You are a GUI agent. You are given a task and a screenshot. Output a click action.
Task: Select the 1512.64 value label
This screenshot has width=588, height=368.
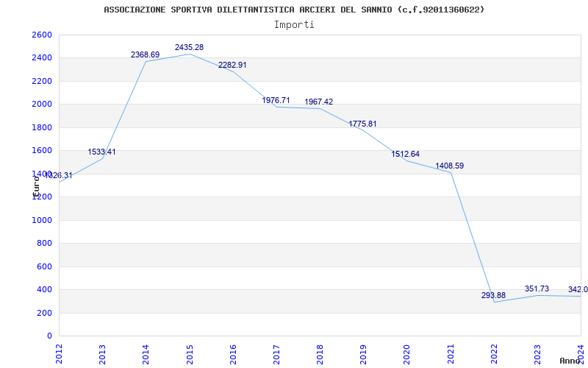[x=406, y=154]
